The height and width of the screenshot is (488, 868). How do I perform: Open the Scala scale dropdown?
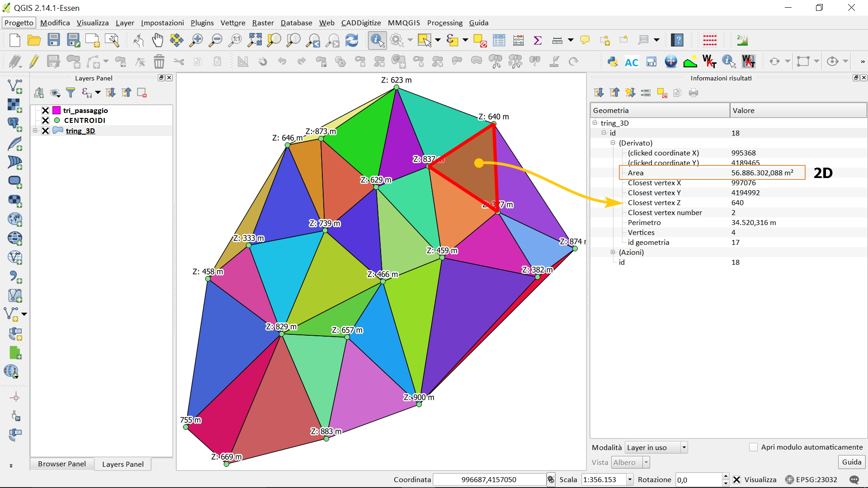630,479
